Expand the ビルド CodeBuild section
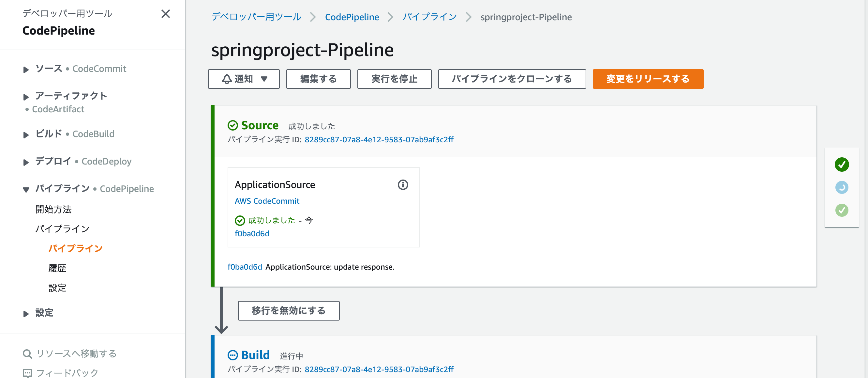Image resolution: width=868 pixels, height=378 pixels. click(x=26, y=135)
